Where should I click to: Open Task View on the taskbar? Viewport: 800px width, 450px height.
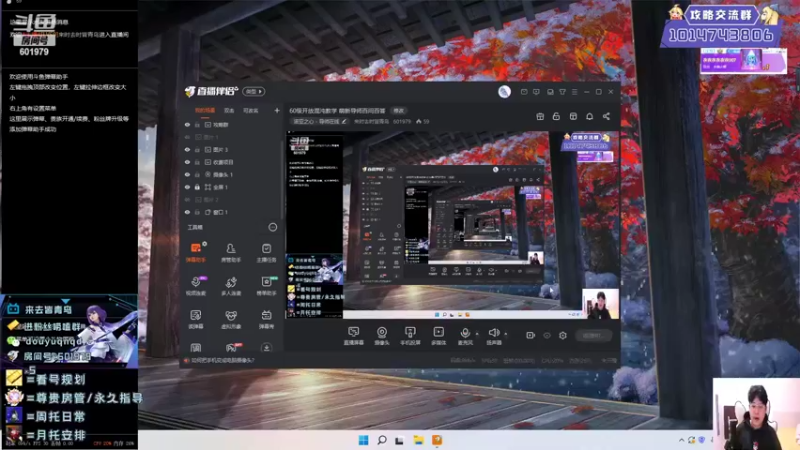[x=399, y=440]
